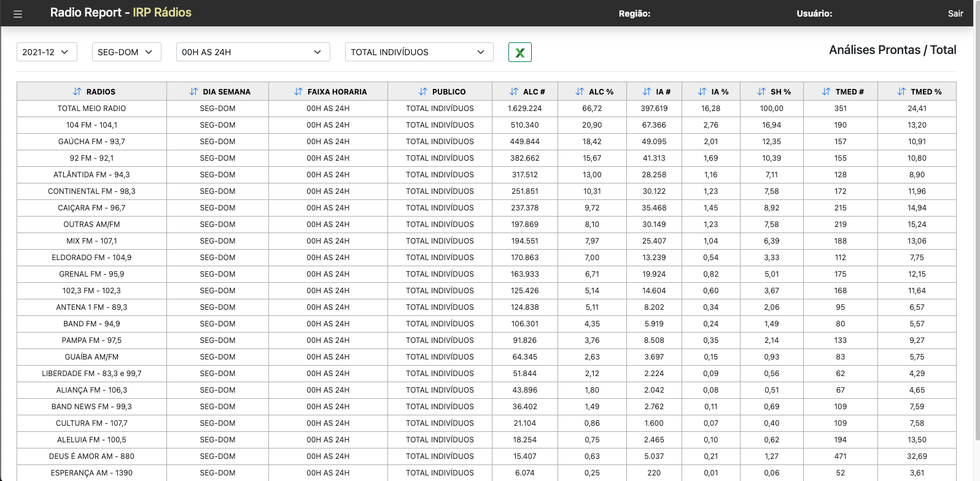Open the TOTAL INDIVÍDUOS audience dropdown
The height and width of the screenshot is (481, 980).
419,52
